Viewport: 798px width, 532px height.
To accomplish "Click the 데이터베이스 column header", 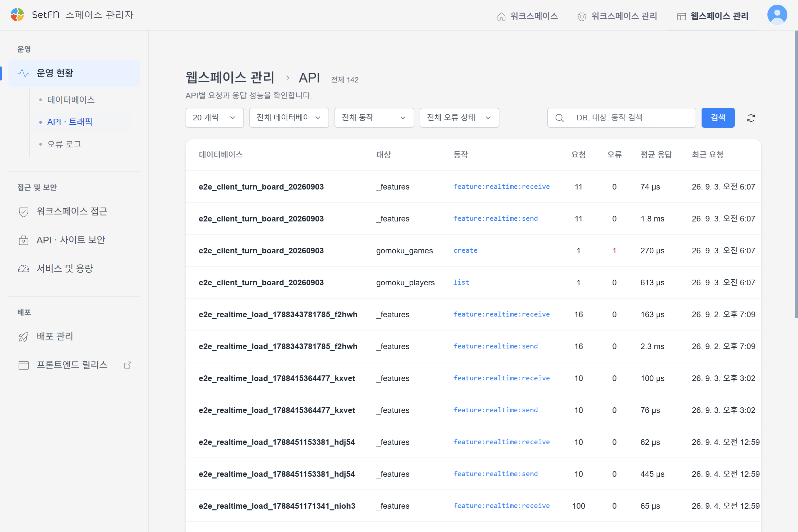I will pyautogui.click(x=221, y=155).
